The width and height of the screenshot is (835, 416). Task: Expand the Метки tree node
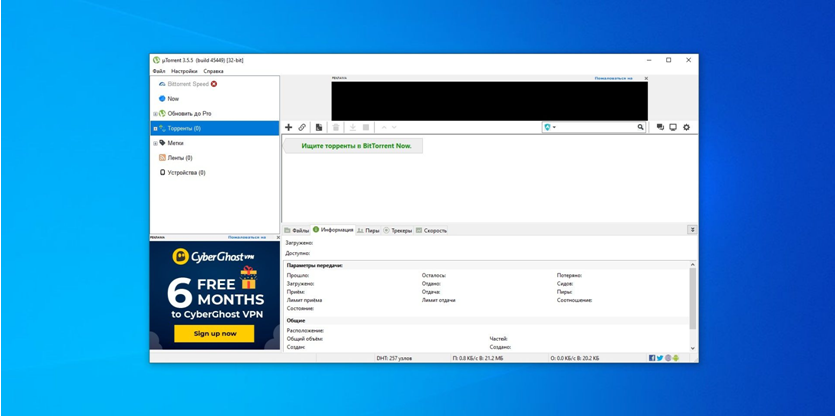click(155, 143)
